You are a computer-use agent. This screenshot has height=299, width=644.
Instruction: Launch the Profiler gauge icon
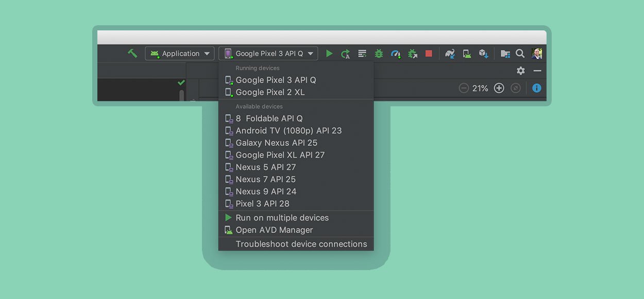(396, 54)
